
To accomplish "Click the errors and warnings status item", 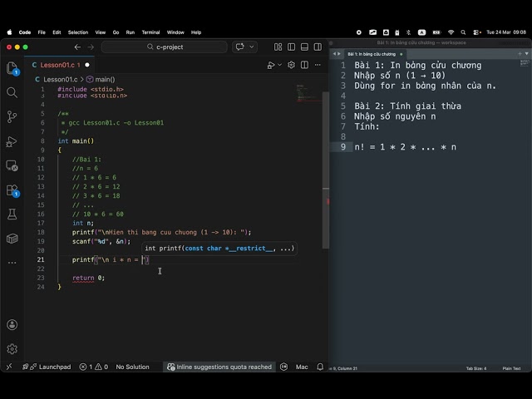I will (94, 367).
